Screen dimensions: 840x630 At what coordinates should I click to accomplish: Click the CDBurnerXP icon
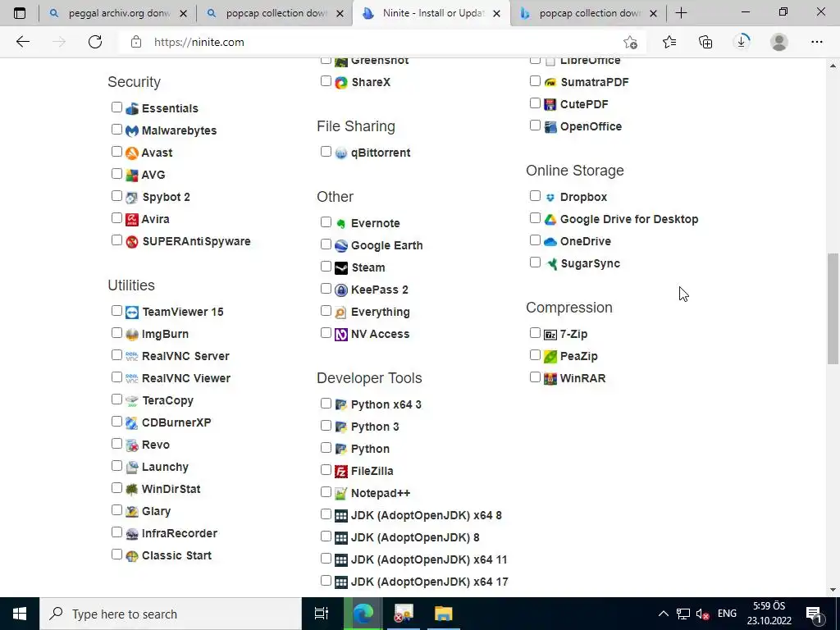132,422
